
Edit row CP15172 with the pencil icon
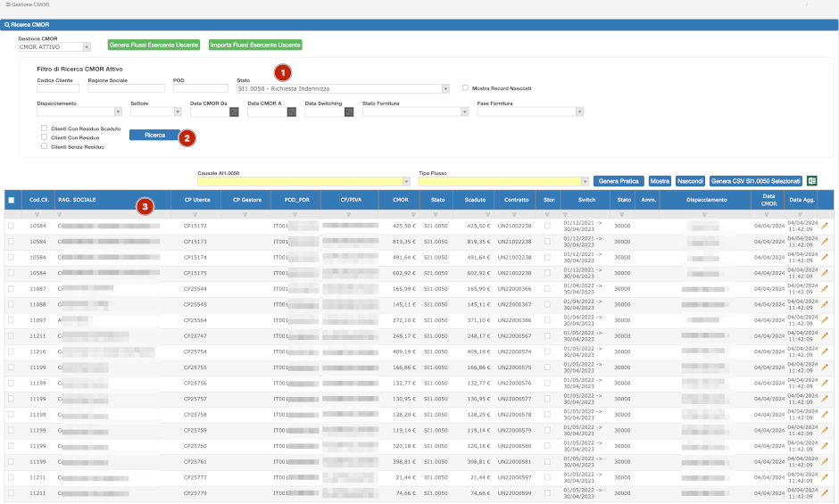pos(825,226)
